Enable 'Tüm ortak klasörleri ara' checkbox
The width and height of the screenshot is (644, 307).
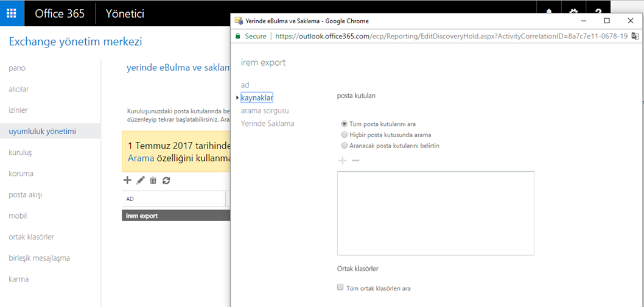[341, 288]
